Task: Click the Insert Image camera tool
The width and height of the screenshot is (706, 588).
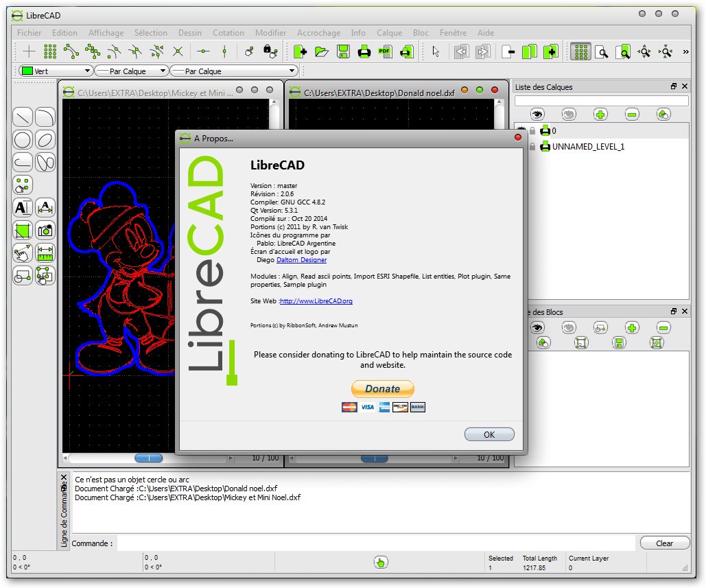Action: tap(45, 231)
